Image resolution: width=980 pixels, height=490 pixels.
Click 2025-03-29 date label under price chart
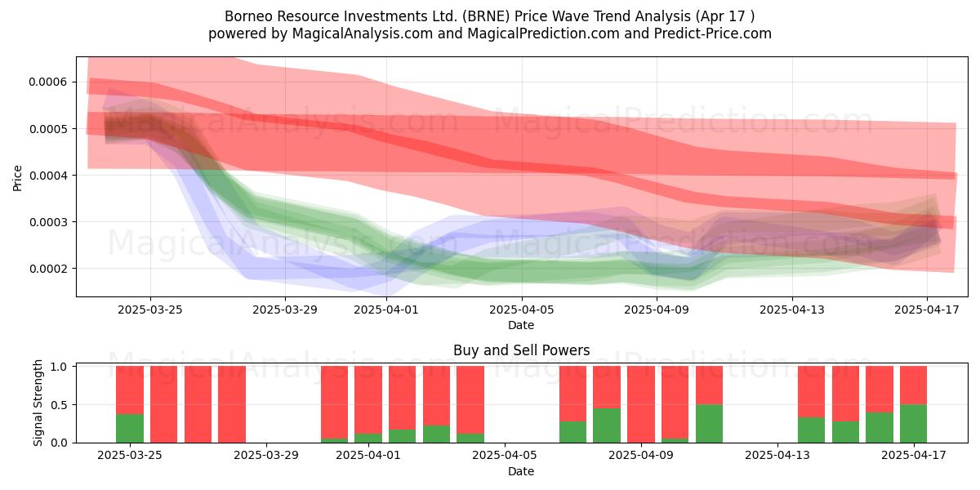tap(284, 310)
